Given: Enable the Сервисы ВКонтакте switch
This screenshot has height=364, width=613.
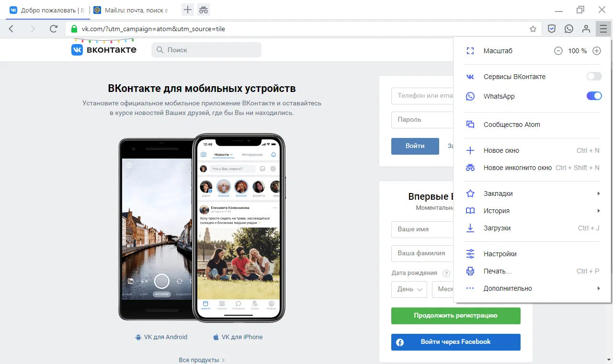Looking at the screenshot, I should [594, 77].
